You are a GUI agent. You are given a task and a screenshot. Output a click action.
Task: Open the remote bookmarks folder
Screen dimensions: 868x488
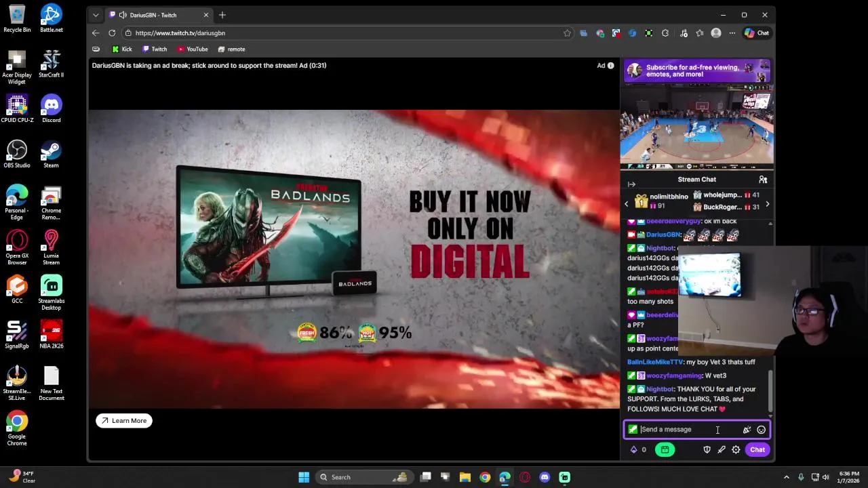pos(231,49)
